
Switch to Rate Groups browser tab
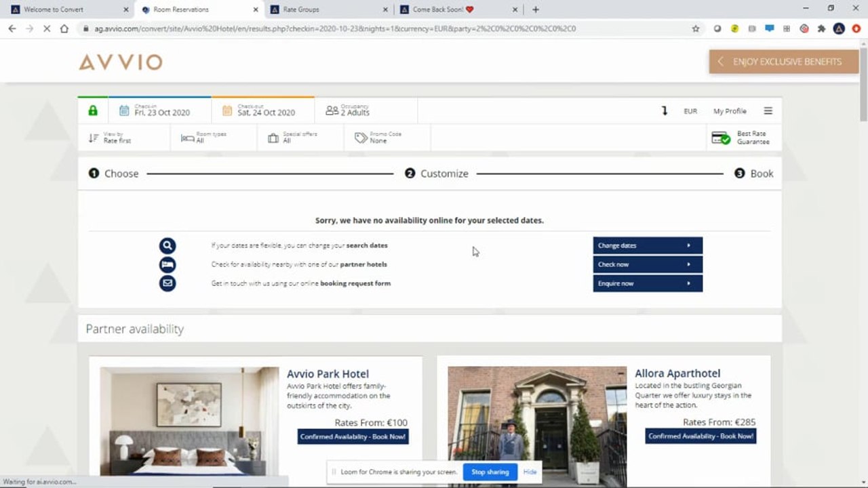pyautogui.click(x=328, y=9)
